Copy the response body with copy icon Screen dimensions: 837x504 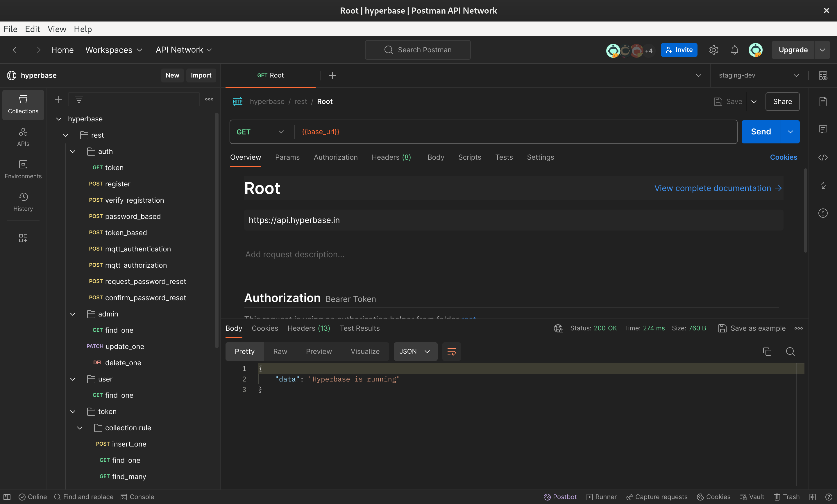[767, 351]
